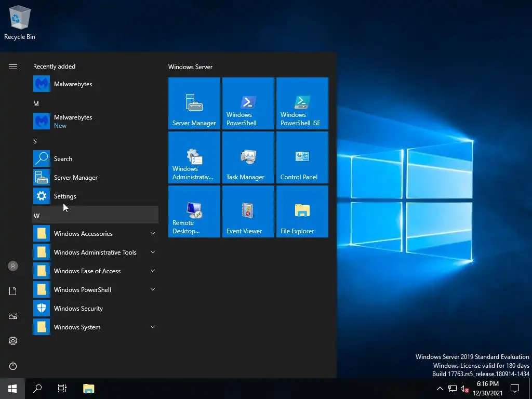Expand the Windows System folder
Viewport: 532px width, 399px height.
95,327
